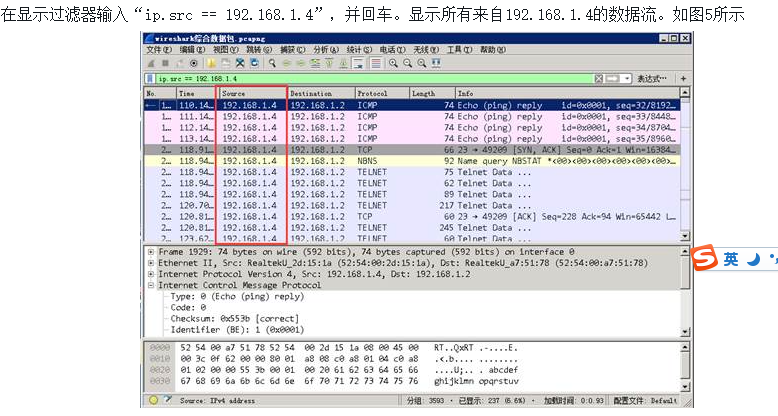Open capture options
778x416 pixels.
(x=194, y=64)
